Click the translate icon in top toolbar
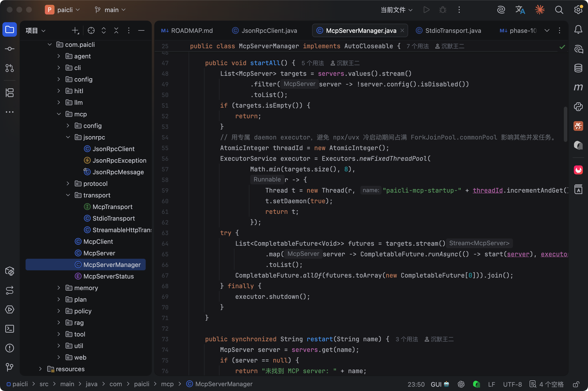 coord(520,10)
